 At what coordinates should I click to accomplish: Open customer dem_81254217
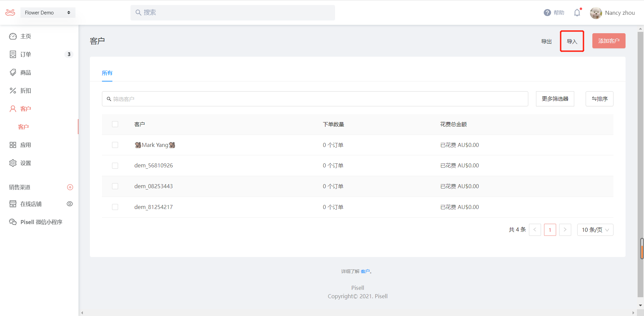[154, 207]
